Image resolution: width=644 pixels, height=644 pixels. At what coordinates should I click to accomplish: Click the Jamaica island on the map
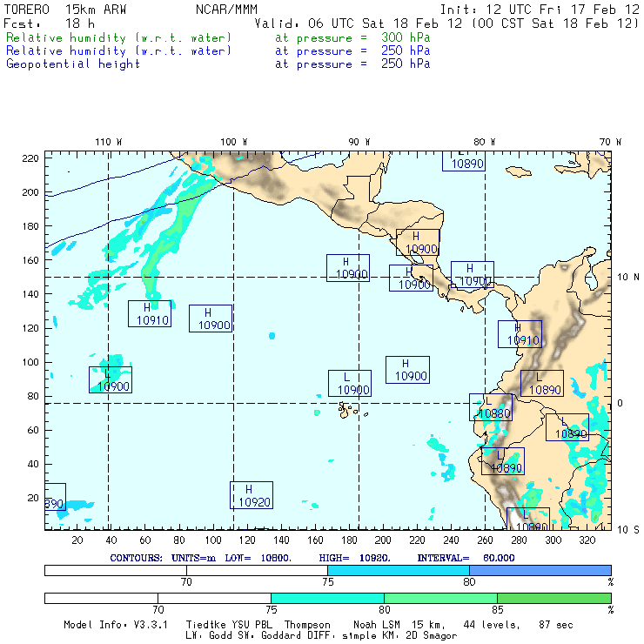[x=519, y=171]
